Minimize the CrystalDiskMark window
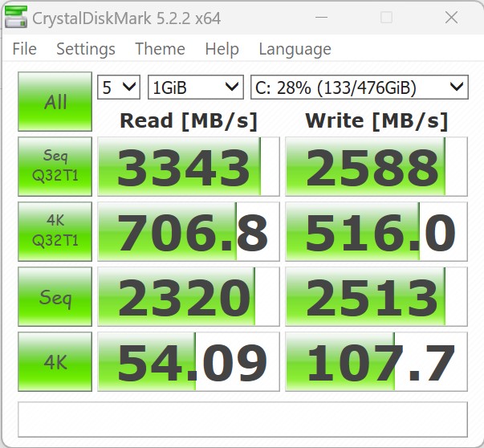Image resolution: width=484 pixels, height=448 pixels. 321,18
